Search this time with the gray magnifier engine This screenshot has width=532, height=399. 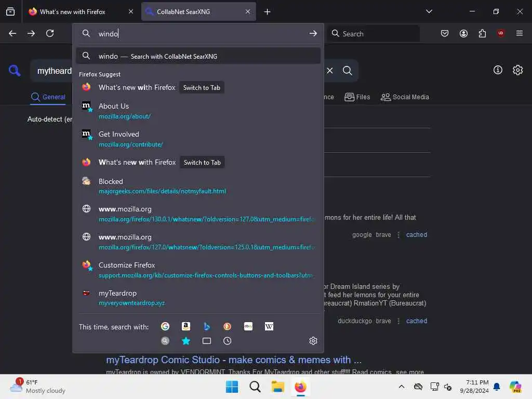[165, 341]
